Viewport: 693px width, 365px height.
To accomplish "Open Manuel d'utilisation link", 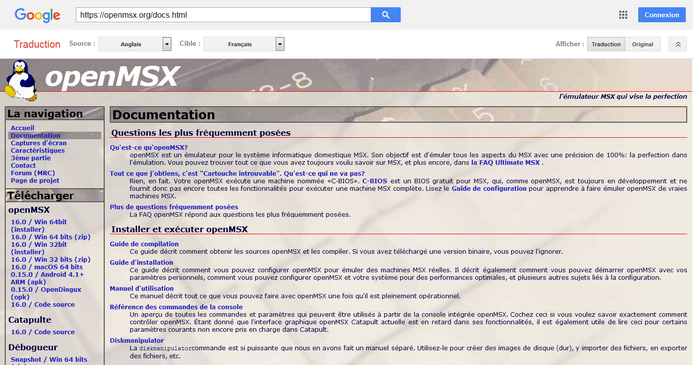I will coord(141,289).
